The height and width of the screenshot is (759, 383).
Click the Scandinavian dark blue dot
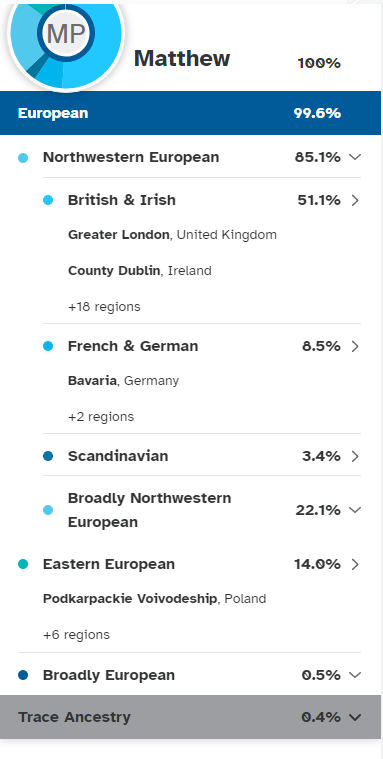[48, 456]
